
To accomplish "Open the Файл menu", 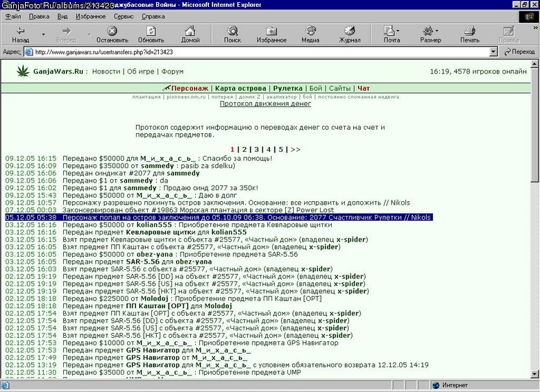I will pos(13,17).
